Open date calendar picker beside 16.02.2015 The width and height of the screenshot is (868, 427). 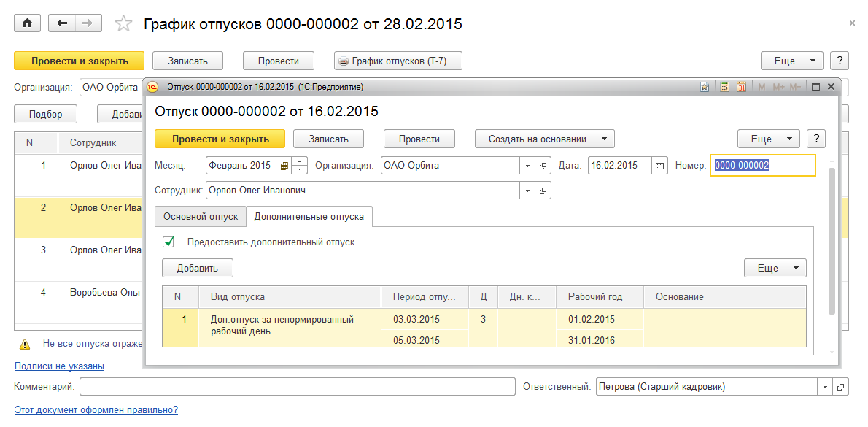coord(660,166)
